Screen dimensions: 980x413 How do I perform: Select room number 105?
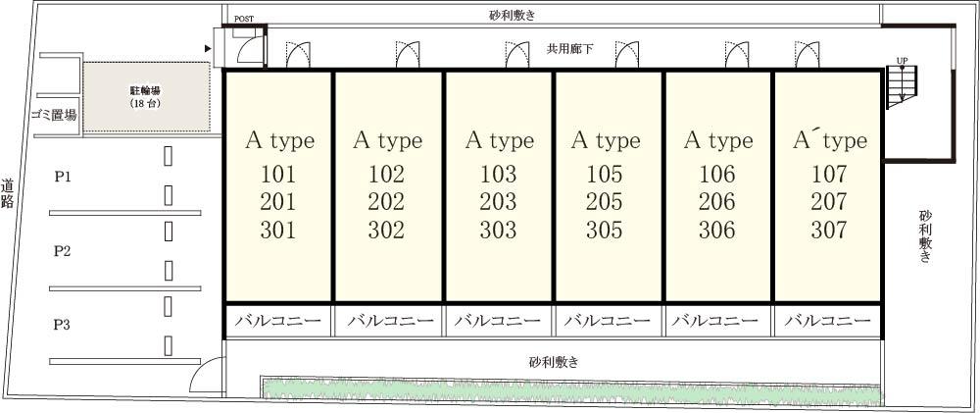(605, 174)
